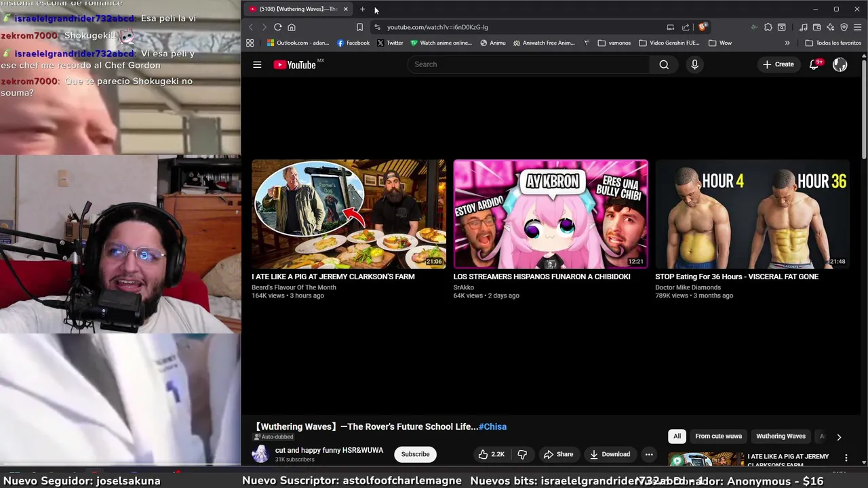Image resolution: width=868 pixels, height=488 pixels.
Task: Expand the vamonos bookmark folder
Action: point(614,43)
